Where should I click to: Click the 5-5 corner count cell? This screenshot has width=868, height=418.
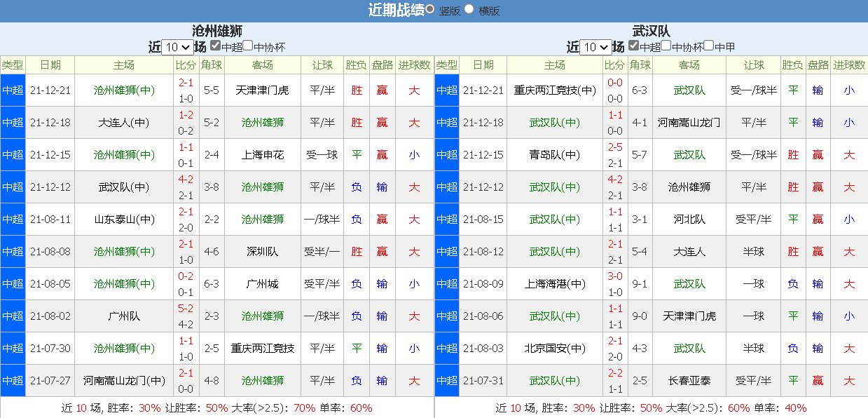(x=212, y=90)
